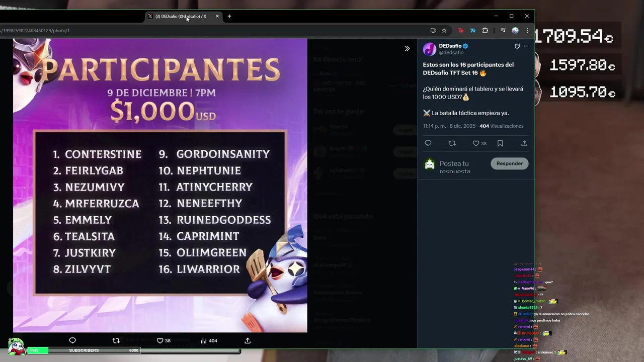Viewport: 644px width, 362px height.
Task: Click 'shonta1923' in the stream chat
Action: pyautogui.click(x=528, y=307)
